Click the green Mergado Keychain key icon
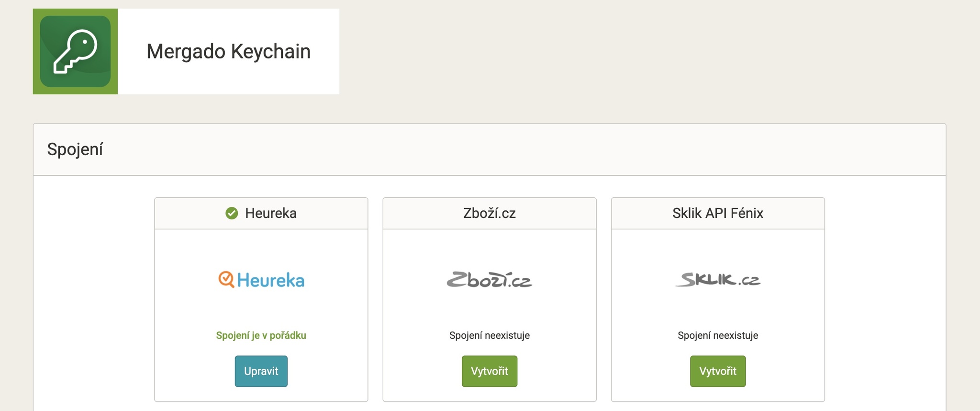This screenshot has height=411, width=980. click(75, 51)
